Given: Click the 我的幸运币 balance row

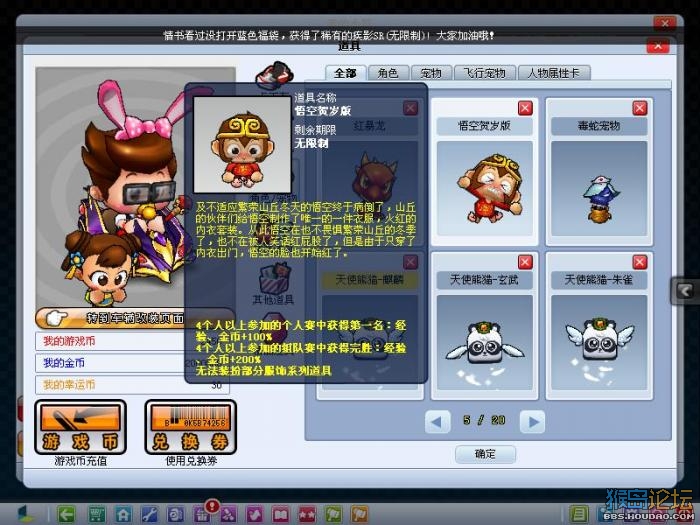Looking at the screenshot, I should pyautogui.click(x=133, y=384).
